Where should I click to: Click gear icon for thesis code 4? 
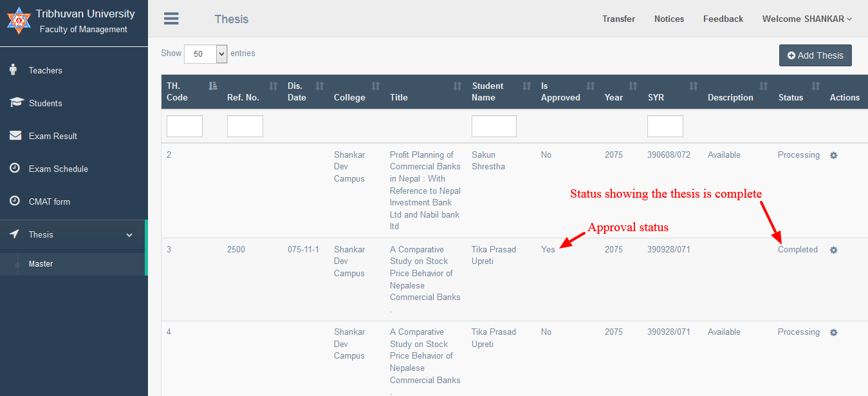tap(833, 332)
